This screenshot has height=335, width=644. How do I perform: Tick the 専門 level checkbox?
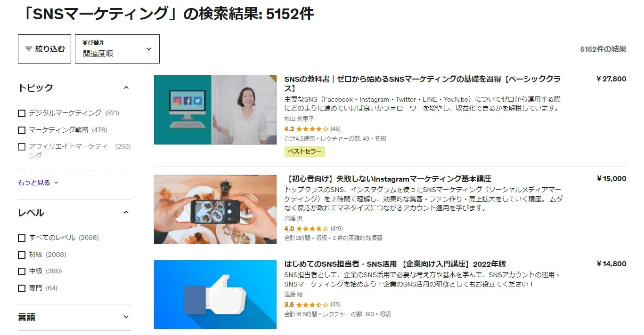[x=22, y=288]
